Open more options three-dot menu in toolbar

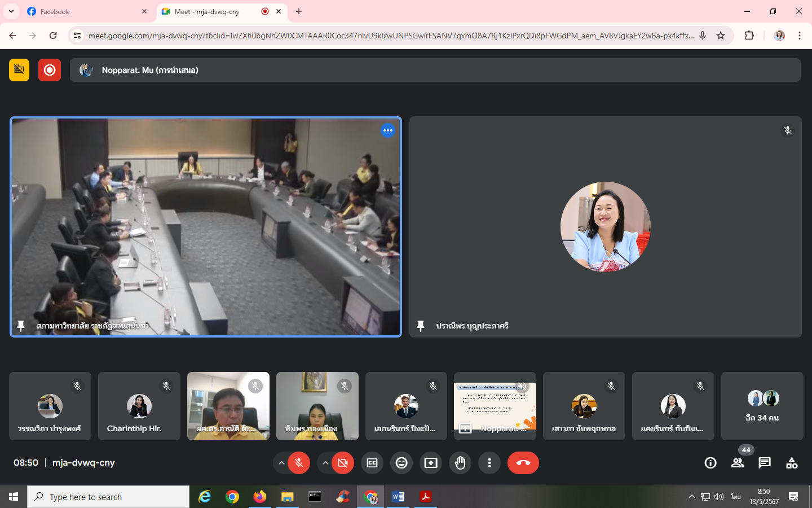(x=489, y=463)
